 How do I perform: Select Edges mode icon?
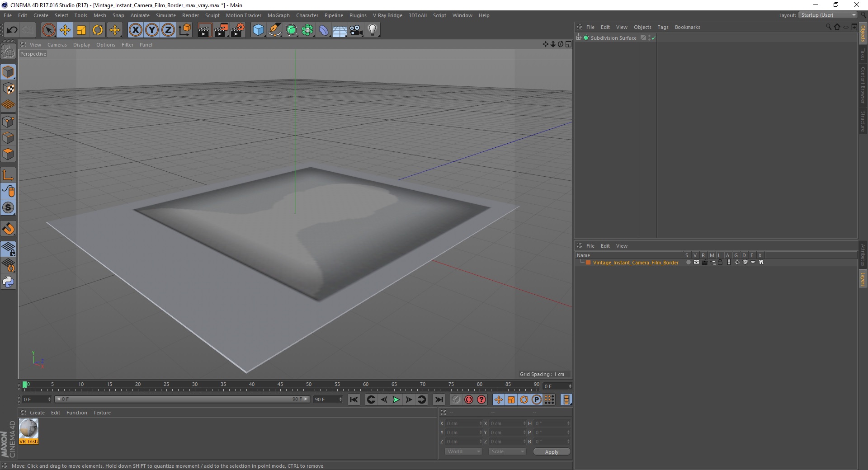click(8, 138)
